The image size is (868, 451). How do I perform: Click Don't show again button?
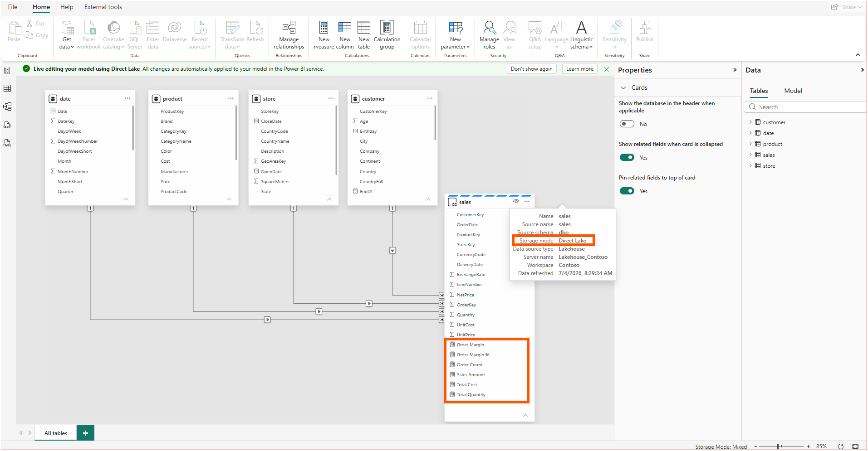point(531,69)
